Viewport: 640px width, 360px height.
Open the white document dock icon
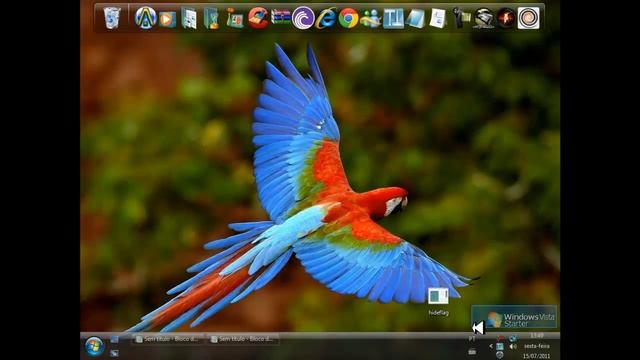(x=438, y=18)
